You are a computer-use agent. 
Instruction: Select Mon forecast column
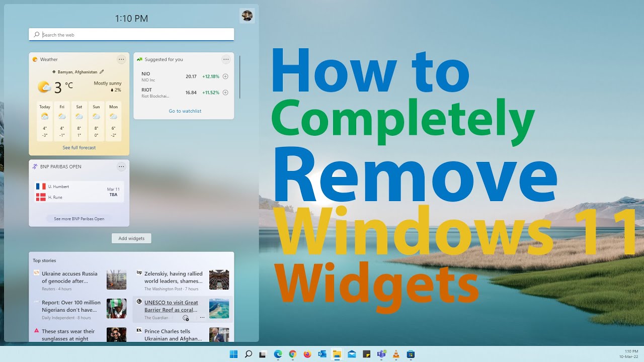(x=113, y=121)
